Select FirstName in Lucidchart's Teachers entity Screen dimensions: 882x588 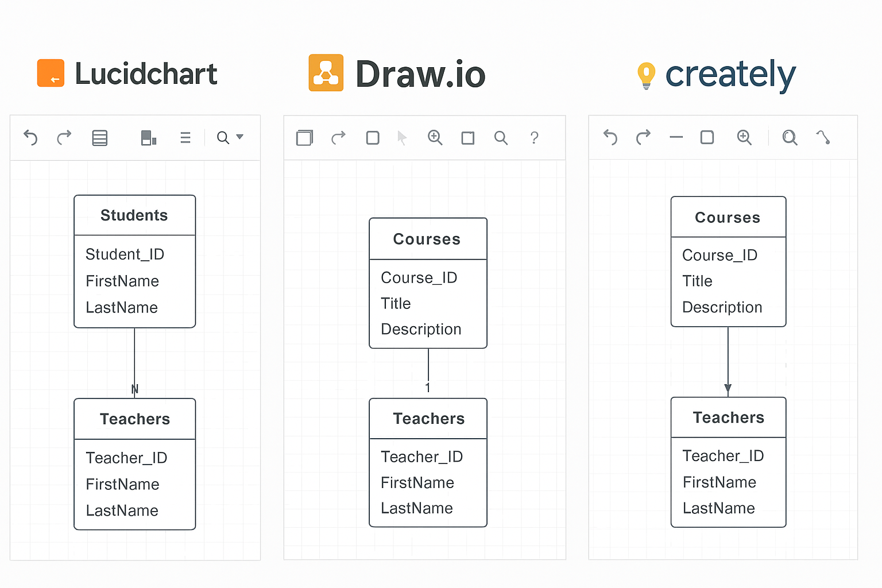click(x=122, y=485)
